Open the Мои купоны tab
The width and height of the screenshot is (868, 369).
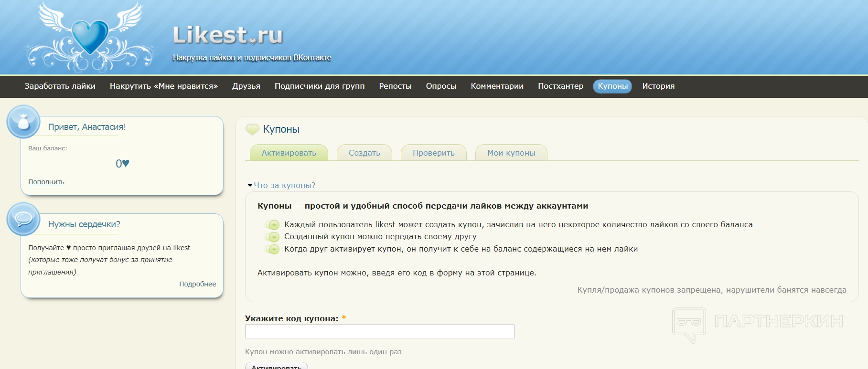[x=511, y=153]
